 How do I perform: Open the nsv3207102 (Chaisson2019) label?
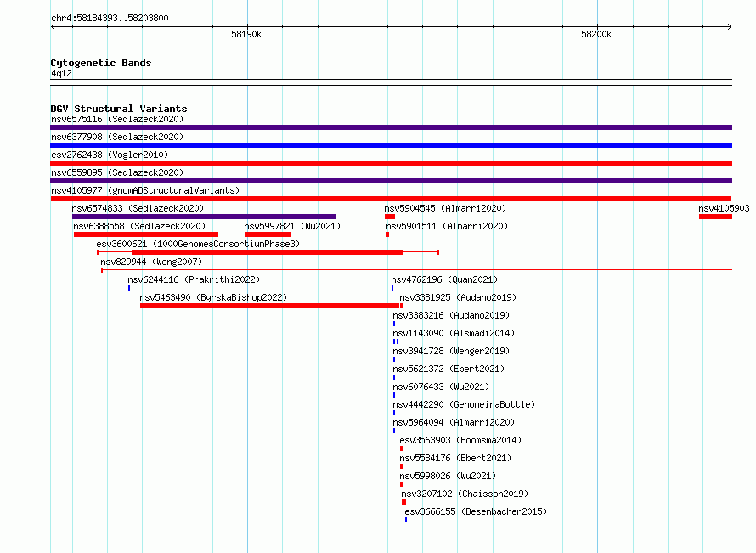pyautogui.click(x=465, y=494)
